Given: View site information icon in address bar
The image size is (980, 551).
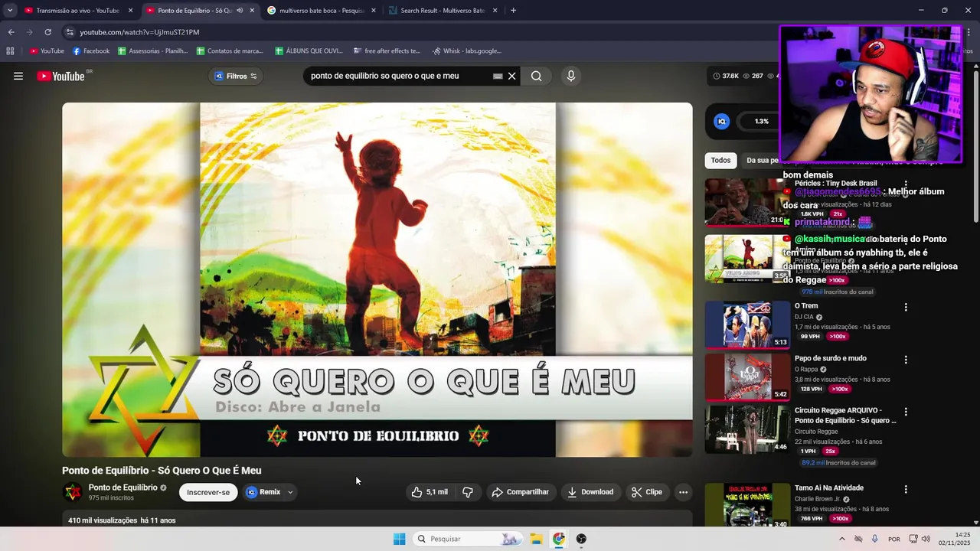Looking at the screenshot, I should coord(70,32).
